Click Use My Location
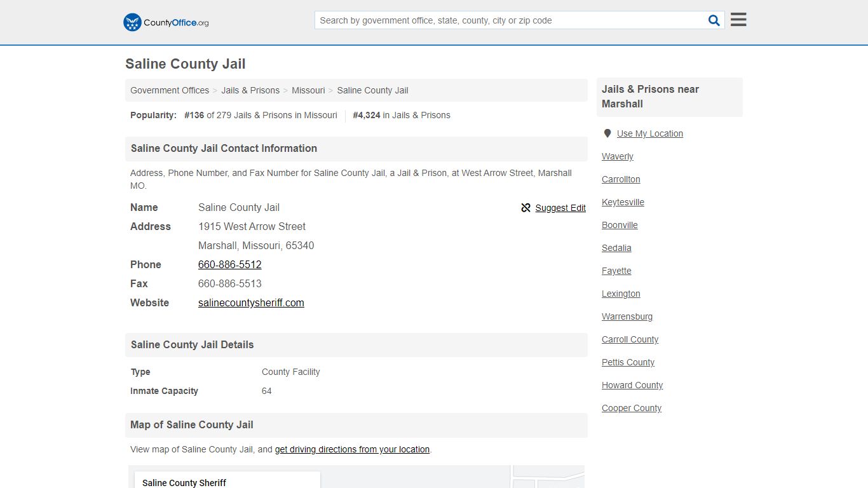This screenshot has height=488, width=868. 650,133
